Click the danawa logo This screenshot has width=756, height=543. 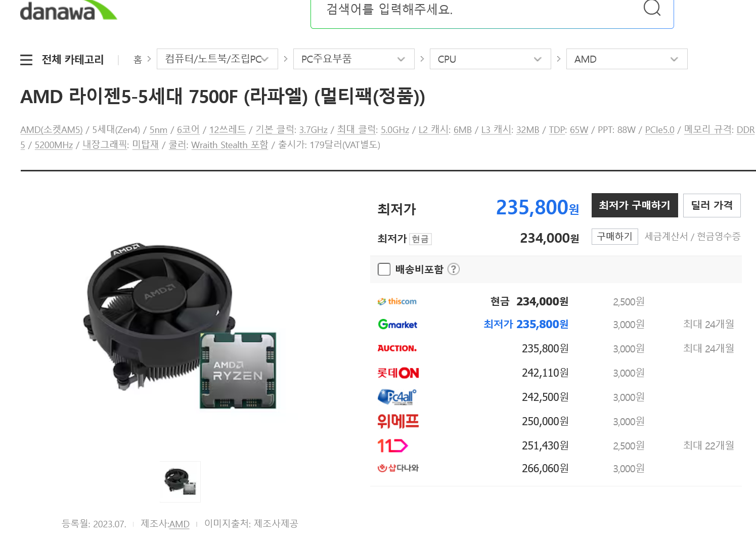[x=68, y=10]
